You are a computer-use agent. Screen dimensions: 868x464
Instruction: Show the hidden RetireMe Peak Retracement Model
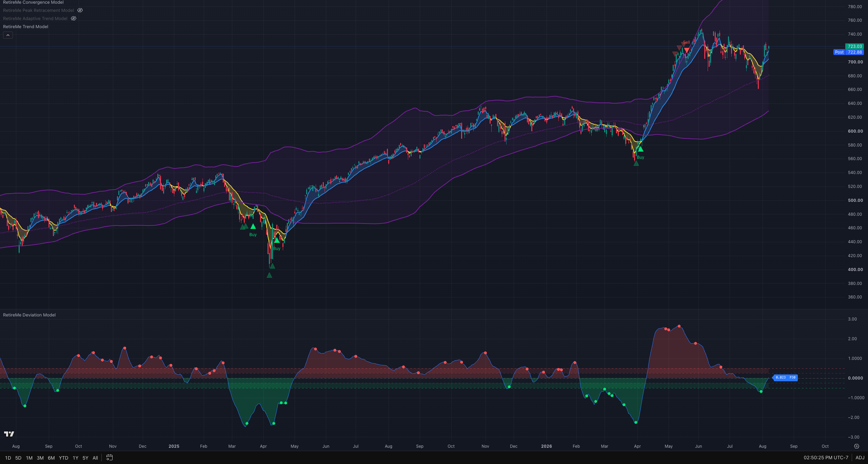80,11
